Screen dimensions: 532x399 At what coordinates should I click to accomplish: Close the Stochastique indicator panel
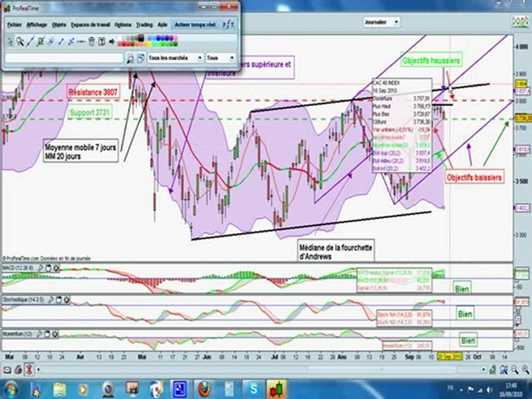67,300
